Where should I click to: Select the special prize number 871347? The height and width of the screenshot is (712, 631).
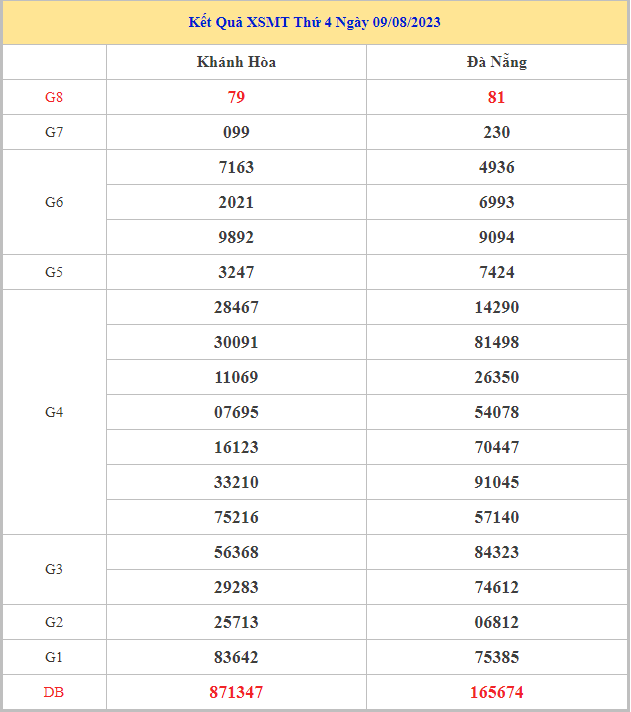(x=236, y=692)
